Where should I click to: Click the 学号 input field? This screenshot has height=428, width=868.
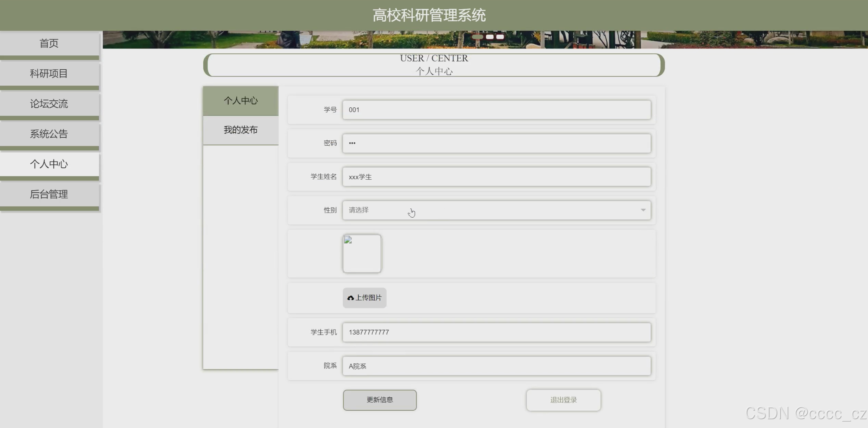coord(496,110)
